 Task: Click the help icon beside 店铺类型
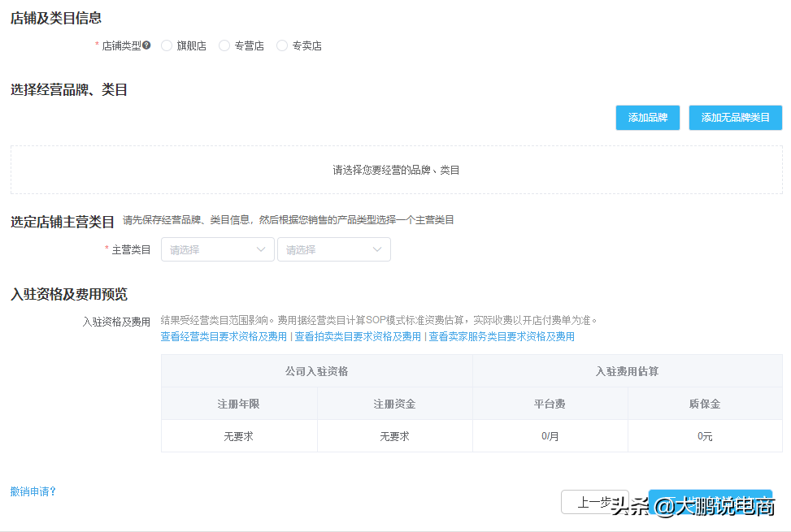click(146, 45)
